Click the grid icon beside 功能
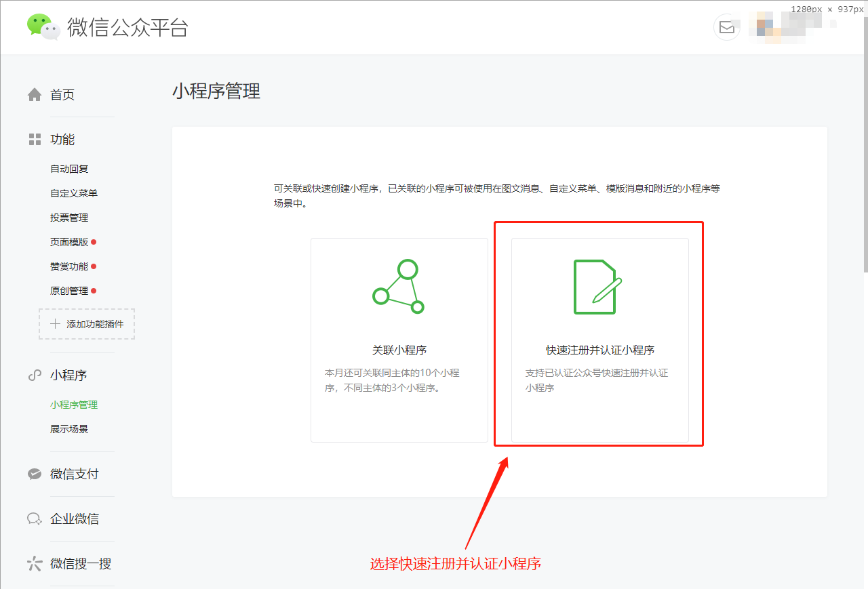The height and width of the screenshot is (589, 868). click(35, 140)
